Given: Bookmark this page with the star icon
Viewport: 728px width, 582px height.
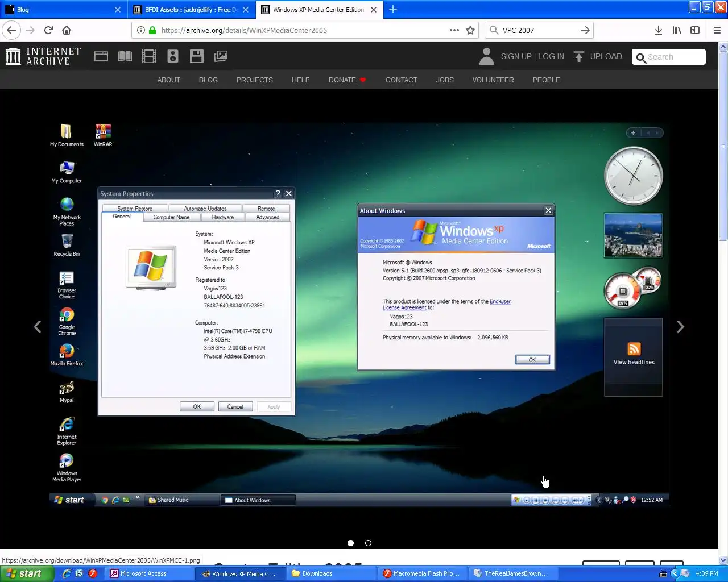Looking at the screenshot, I should tap(470, 30).
